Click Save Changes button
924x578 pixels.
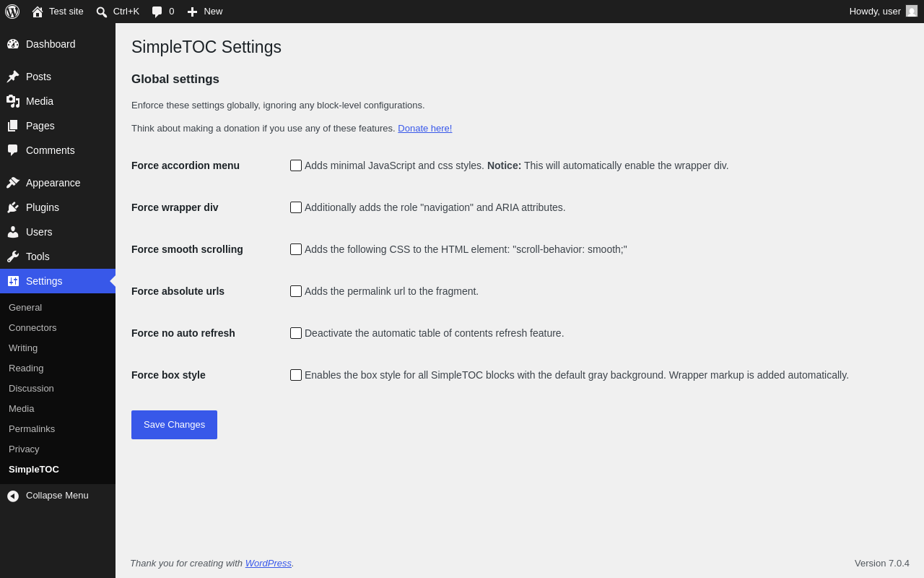[x=174, y=425]
